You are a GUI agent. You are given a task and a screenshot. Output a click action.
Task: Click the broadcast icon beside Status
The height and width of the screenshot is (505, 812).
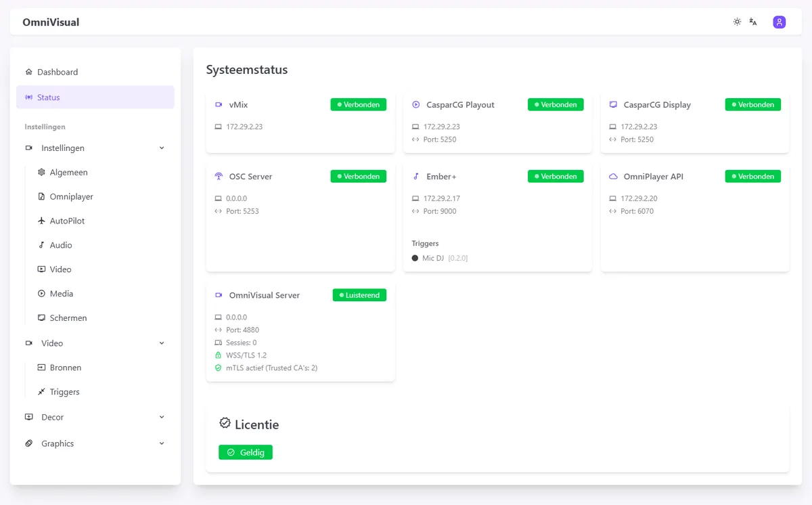point(28,97)
